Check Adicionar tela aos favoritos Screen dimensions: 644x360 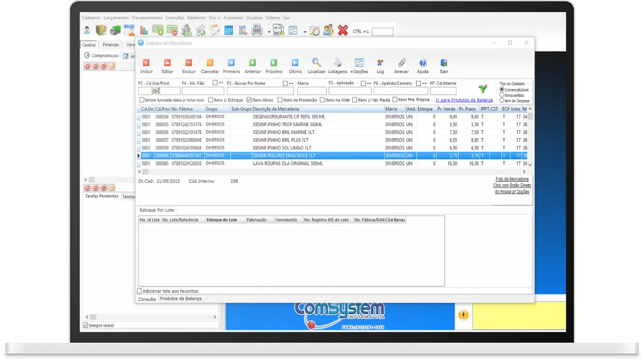[x=139, y=291]
